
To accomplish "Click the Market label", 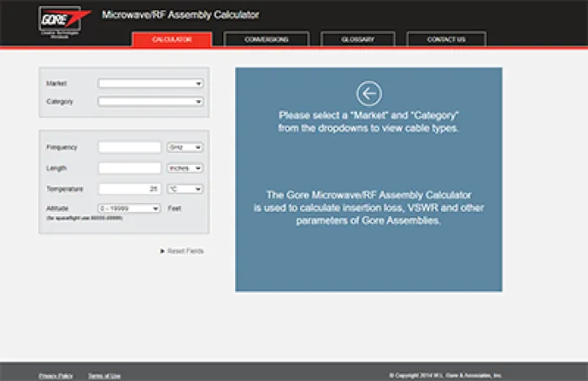I will pyautogui.click(x=56, y=83).
